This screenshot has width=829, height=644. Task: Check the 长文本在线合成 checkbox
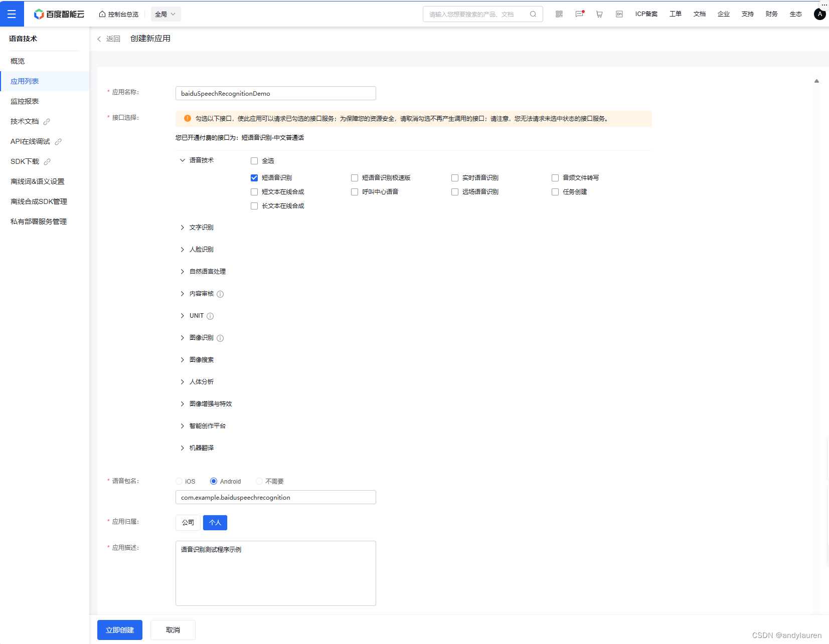(x=254, y=206)
